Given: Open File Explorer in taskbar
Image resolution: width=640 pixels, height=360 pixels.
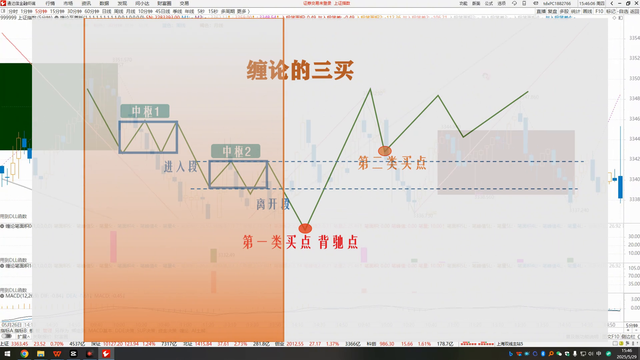Looking at the screenshot, I should [x=40, y=353].
